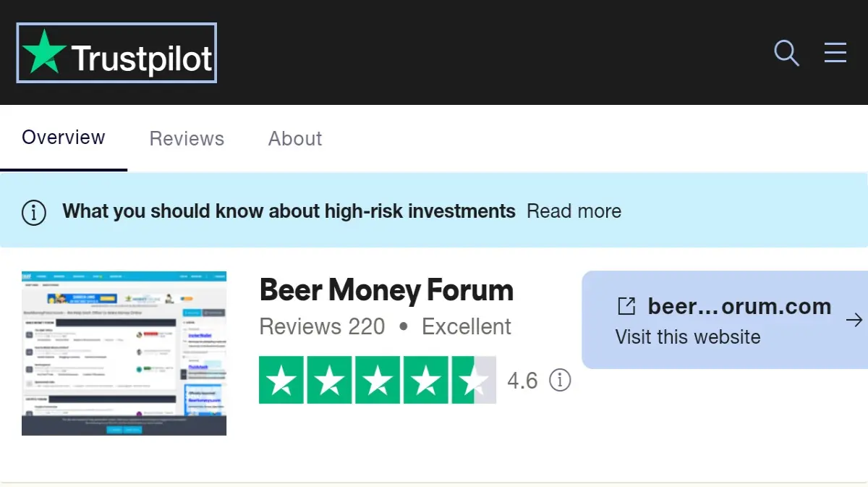Click the external link icon beside beer…orum.com

coord(626,306)
